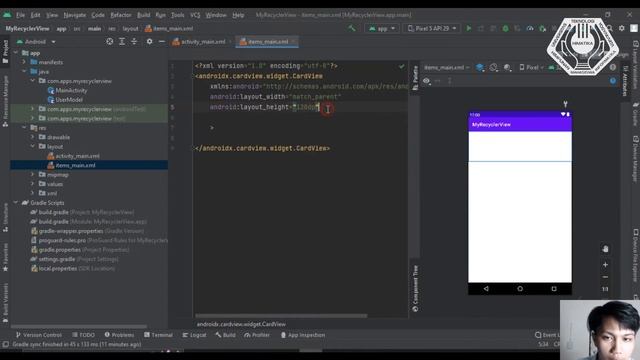Screen dimensions: 640x360
Task: Click the Debug app bug icon
Action: (505, 28)
